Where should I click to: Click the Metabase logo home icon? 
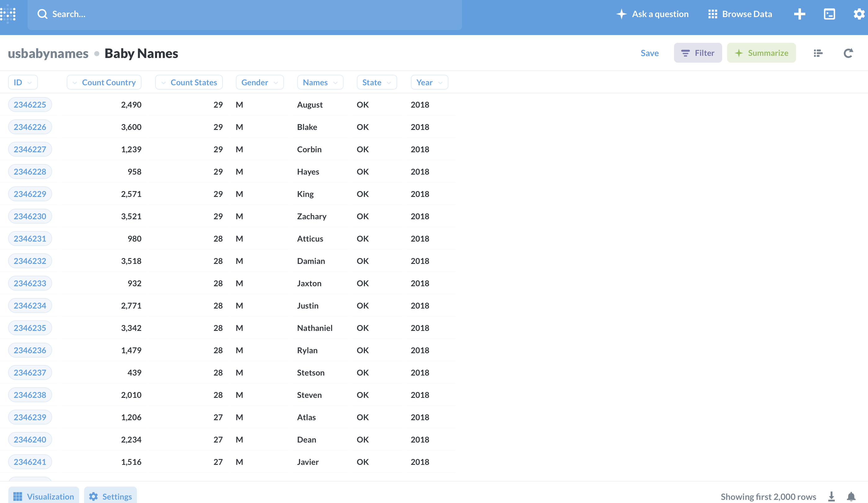pos(8,14)
